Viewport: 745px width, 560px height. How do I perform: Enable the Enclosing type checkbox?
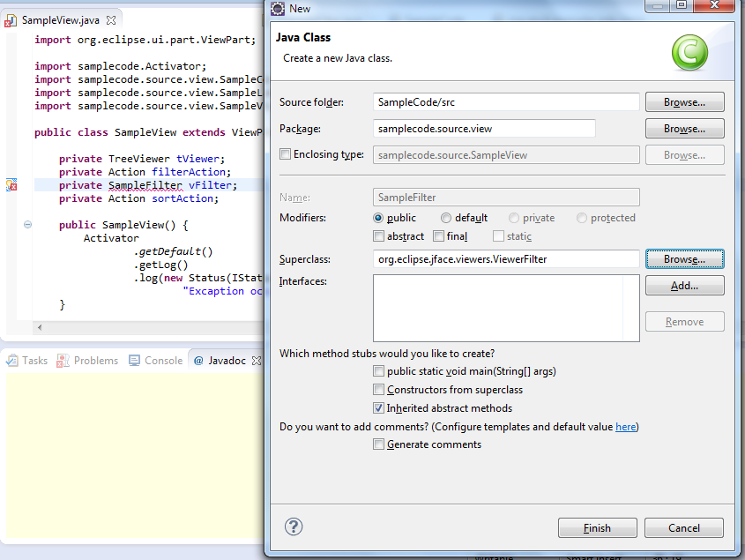pos(286,154)
